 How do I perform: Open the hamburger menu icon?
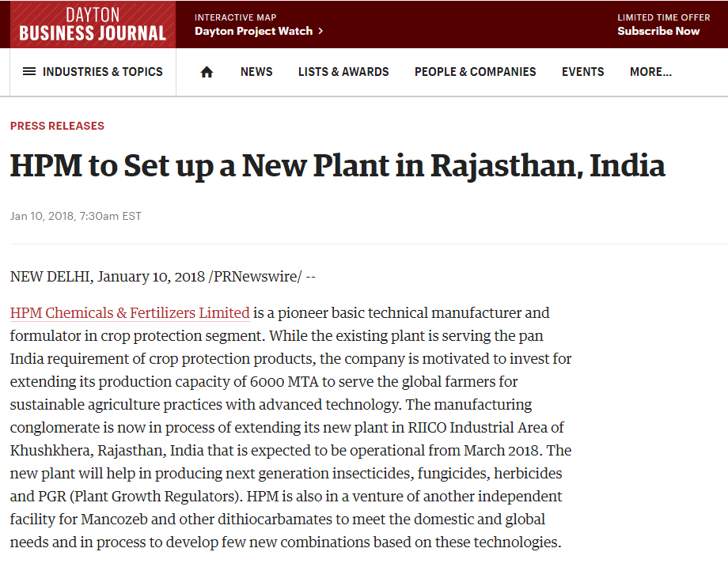point(29,71)
